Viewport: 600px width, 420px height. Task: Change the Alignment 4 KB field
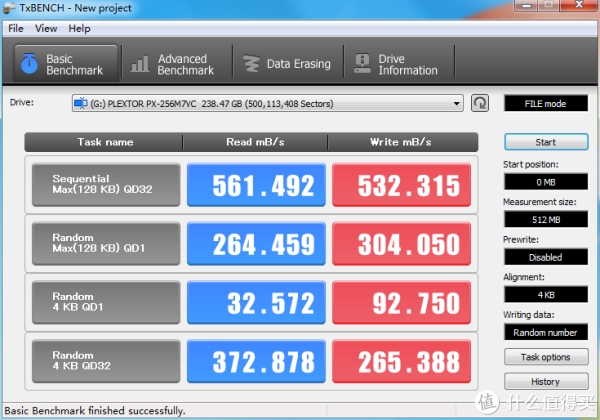[546, 294]
